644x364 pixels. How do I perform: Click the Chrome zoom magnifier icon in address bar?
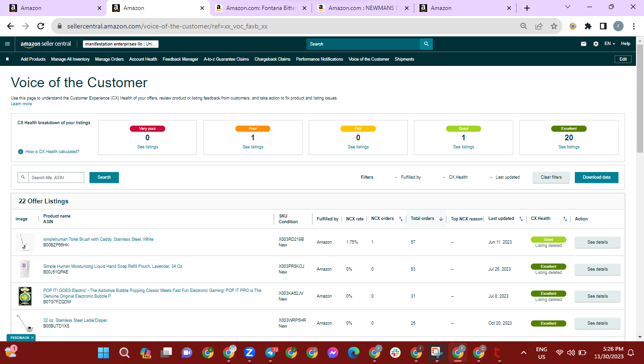524,26
